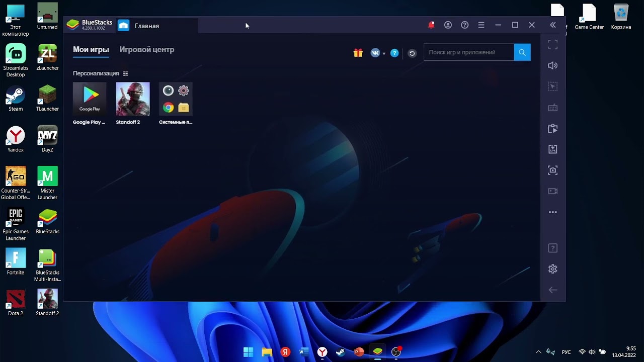The image size is (644, 362).
Task: Click the Персонализация label
Action: click(96, 73)
